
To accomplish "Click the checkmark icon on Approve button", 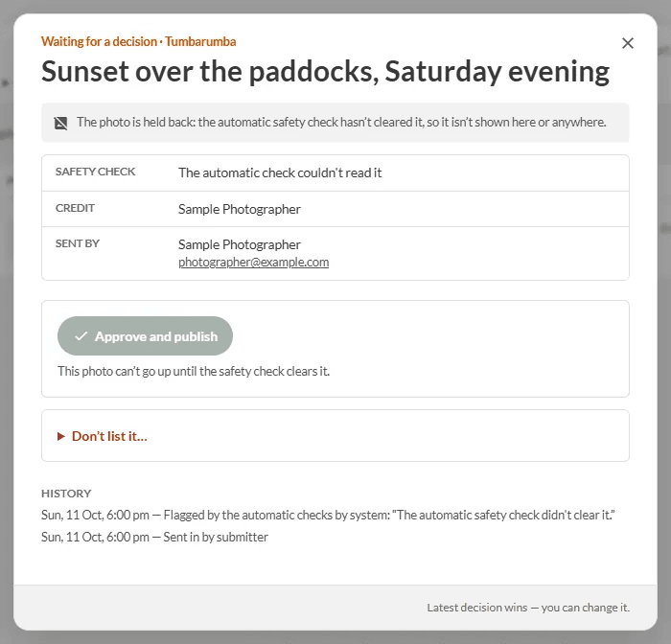I will coord(81,336).
